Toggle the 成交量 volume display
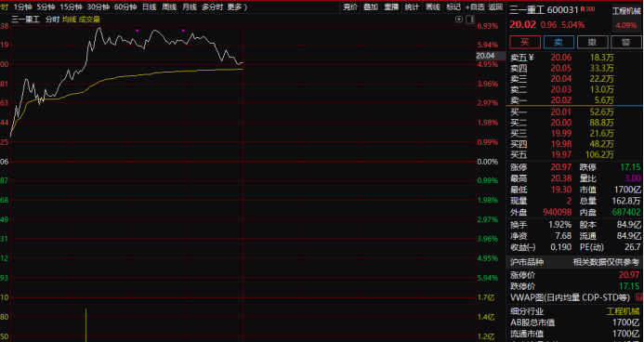Viewport: 644px width, 342px height. (x=89, y=20)
